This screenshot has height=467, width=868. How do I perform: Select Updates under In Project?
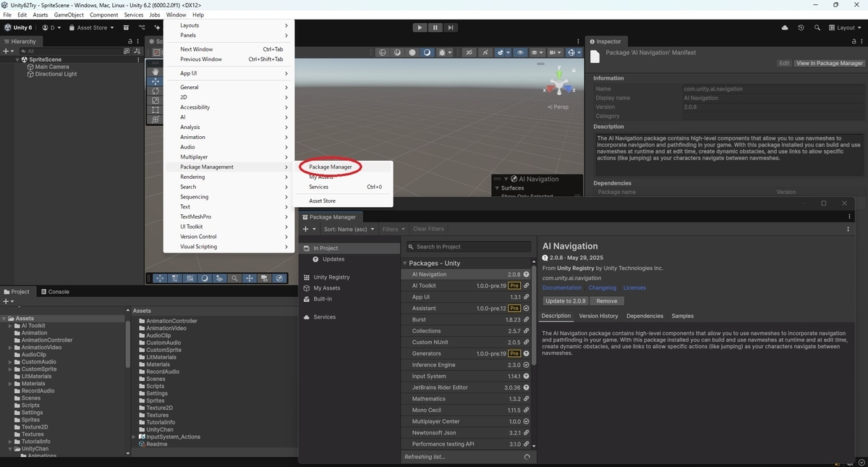(x=333, y=259)
